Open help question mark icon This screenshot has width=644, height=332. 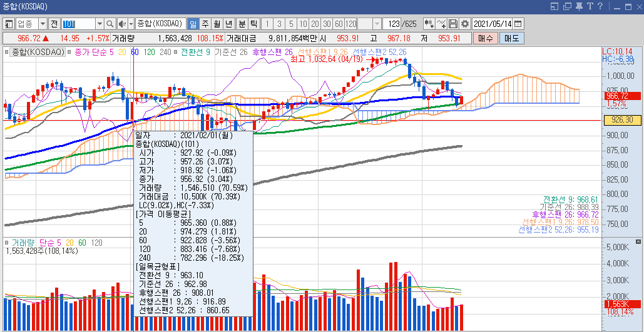pos(600,6)
